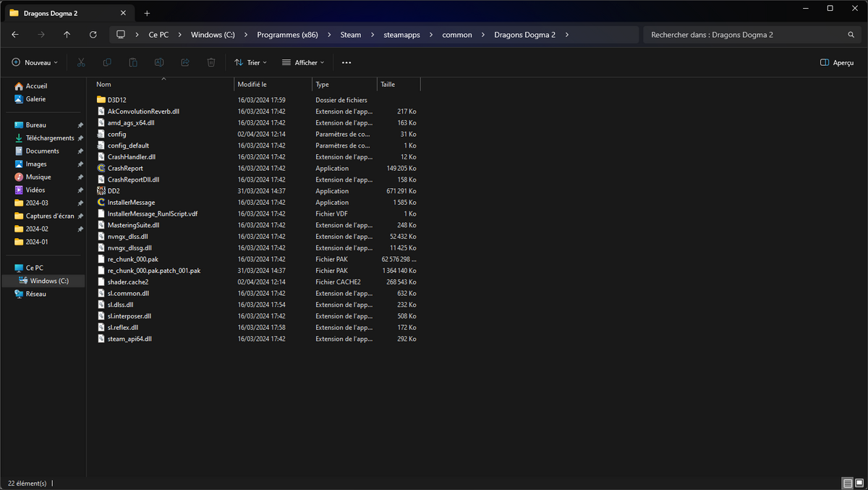Click Programmes (x86) breadcrumb segment
Screen dimensions: 868x490
pyautogui.click(x=287, y=35)
